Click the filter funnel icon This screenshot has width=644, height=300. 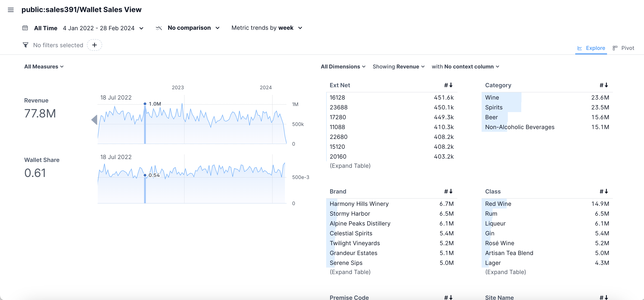point(26,45)
